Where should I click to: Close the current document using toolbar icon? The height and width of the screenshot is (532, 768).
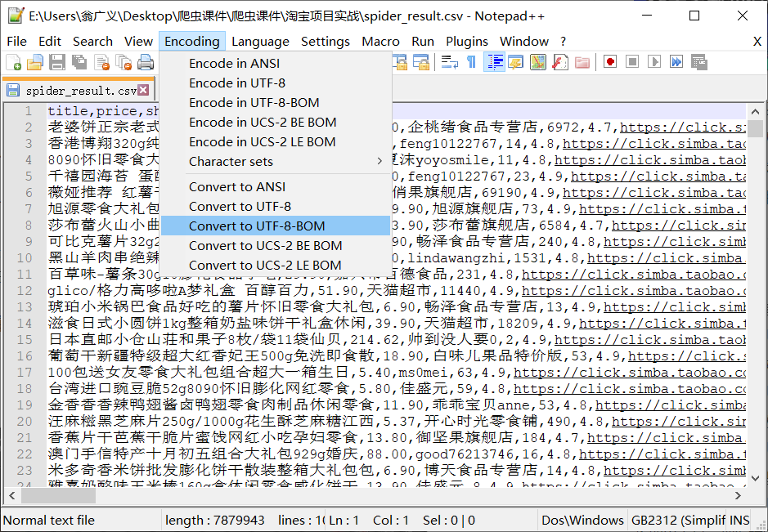pos(102,62)
